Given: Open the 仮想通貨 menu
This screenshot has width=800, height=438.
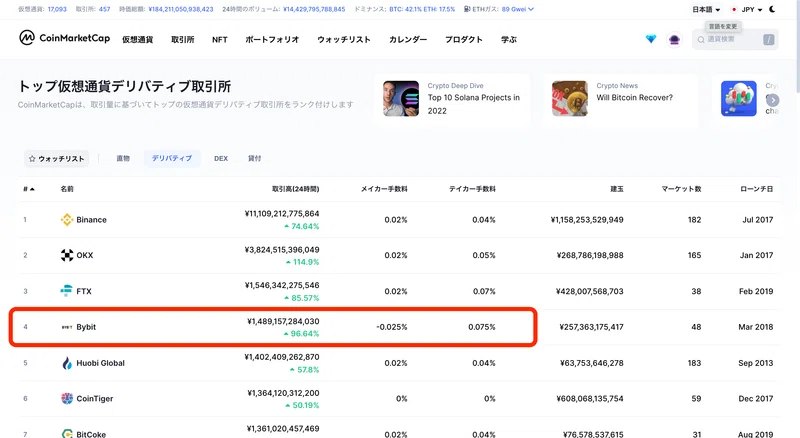Looking at the screenshot, I should [x=137, y=40].
